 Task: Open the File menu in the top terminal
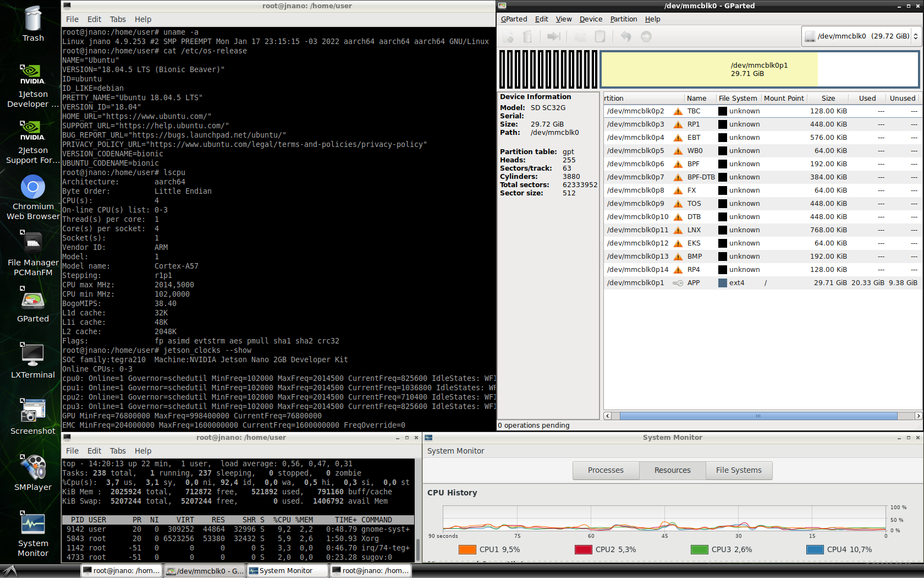point(73,19)
